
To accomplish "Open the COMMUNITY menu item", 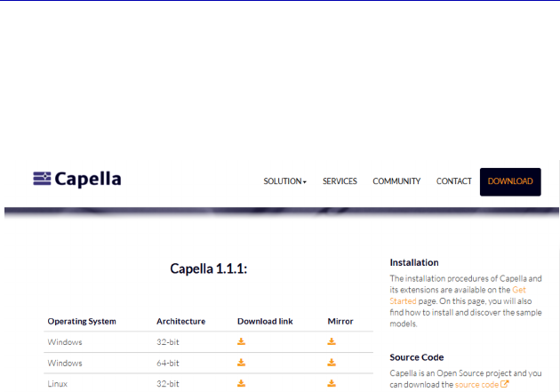I will coord(396,181).
